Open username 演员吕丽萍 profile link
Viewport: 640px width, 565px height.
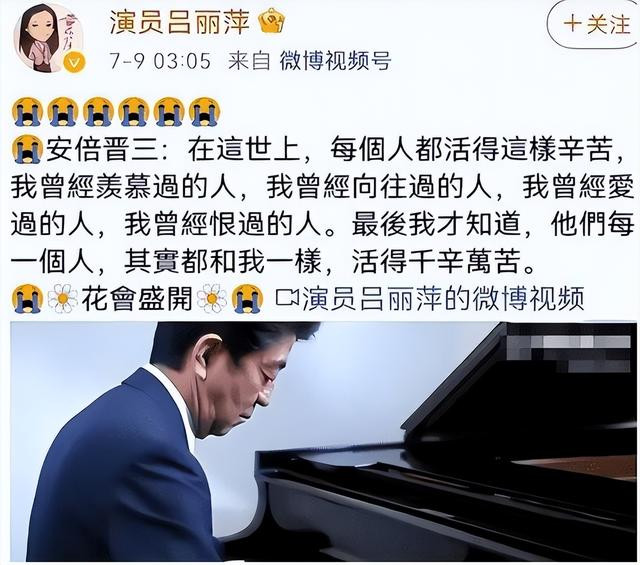tap(180, 22)
